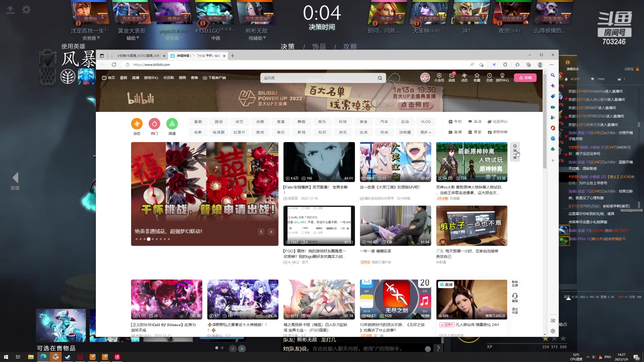Open Edge sidebar Discover sparkle icon
Viewport: 644px width, 362px height.
553,86
